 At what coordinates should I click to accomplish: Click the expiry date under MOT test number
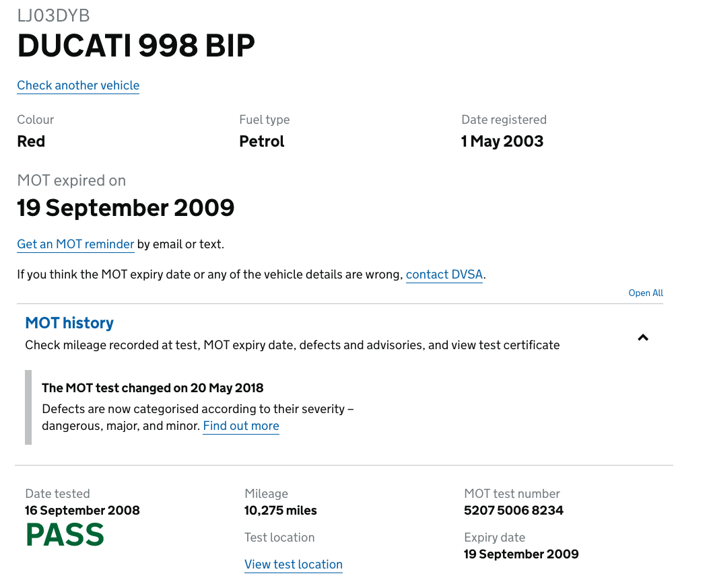(521, 554)
